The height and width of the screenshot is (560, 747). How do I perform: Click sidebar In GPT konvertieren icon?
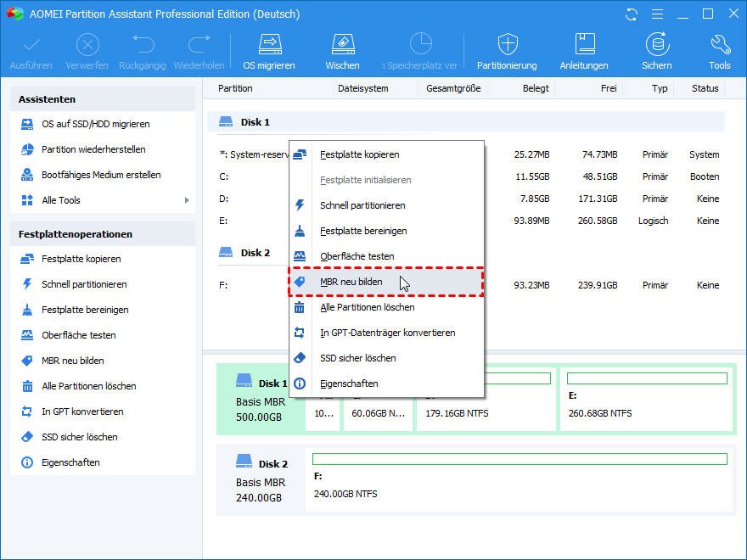tap(27, 412)
